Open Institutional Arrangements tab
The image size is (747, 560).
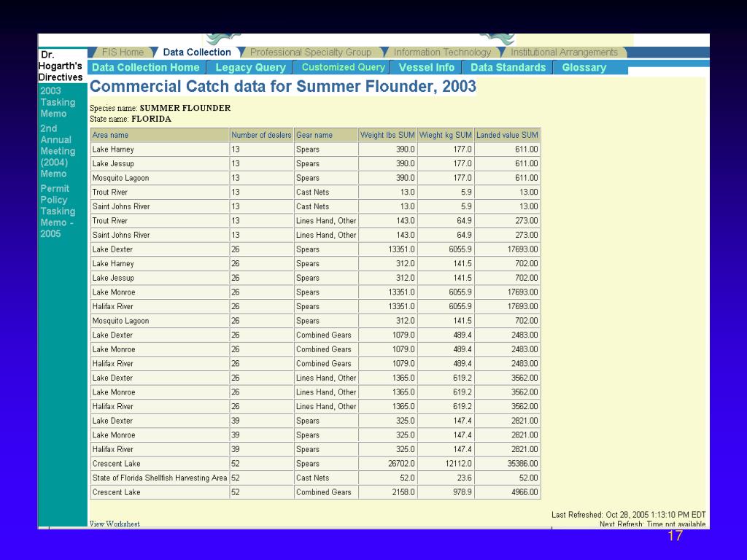click(564, 52)
